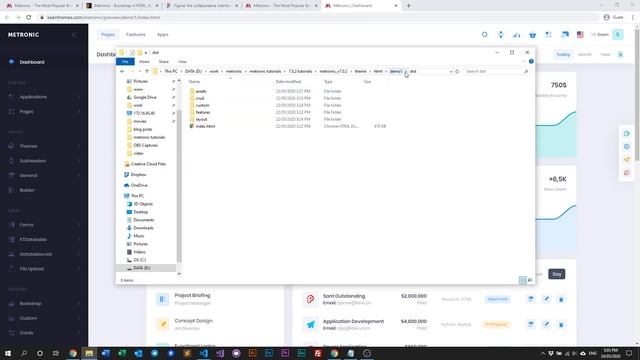Click Explorer's back navigation arrow
This screenshot has width=640, height=360.
(122, 71)
